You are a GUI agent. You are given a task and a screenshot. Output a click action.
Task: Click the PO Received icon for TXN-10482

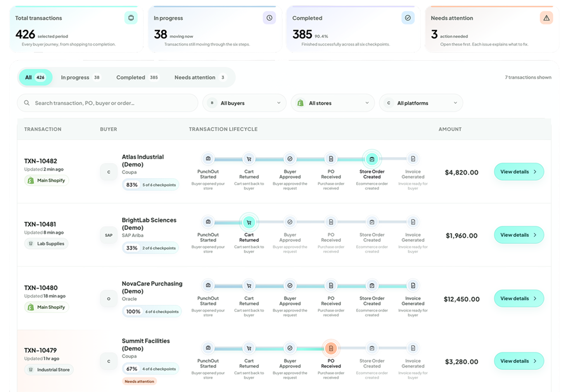(331, 159)
